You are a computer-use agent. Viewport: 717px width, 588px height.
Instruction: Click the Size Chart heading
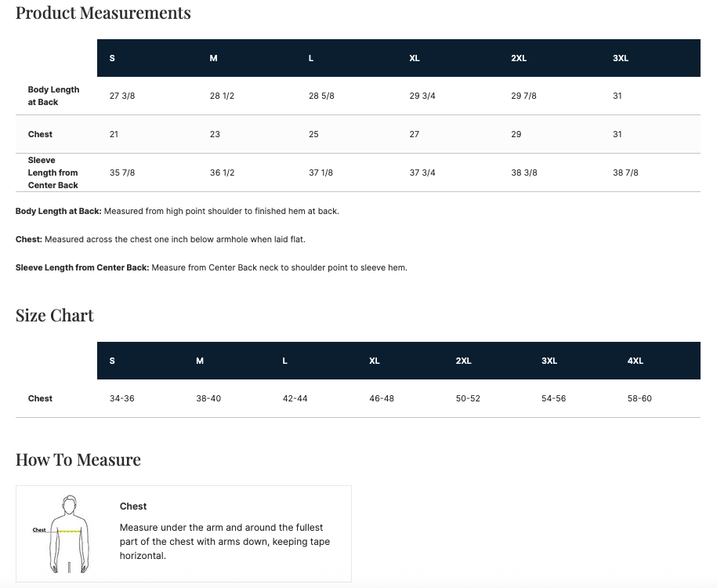(x=55, y=316)
